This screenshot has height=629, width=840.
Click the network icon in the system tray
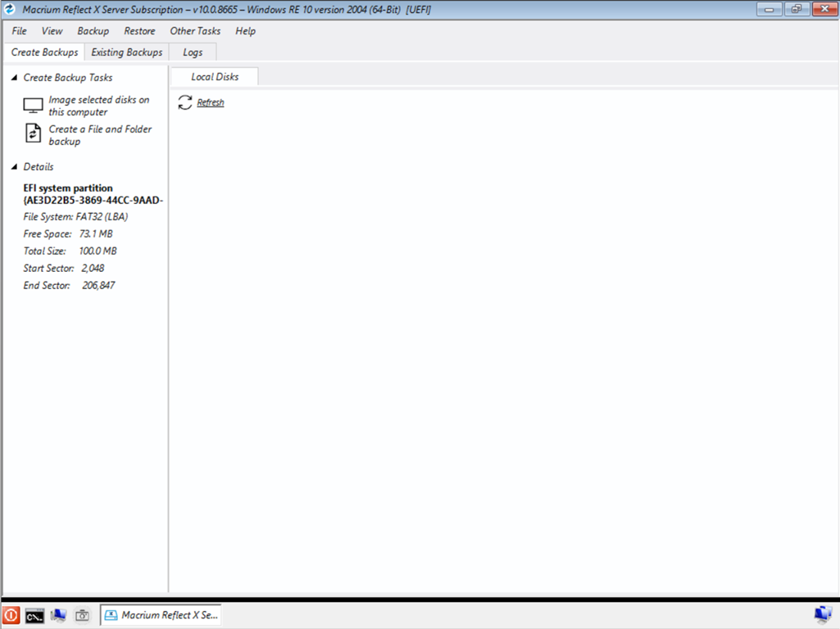[x=822, y=614]
